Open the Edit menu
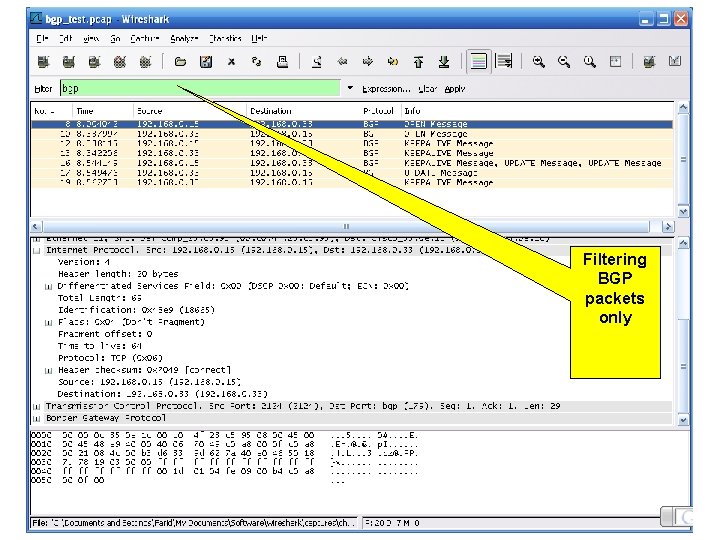 coord(66,39)
